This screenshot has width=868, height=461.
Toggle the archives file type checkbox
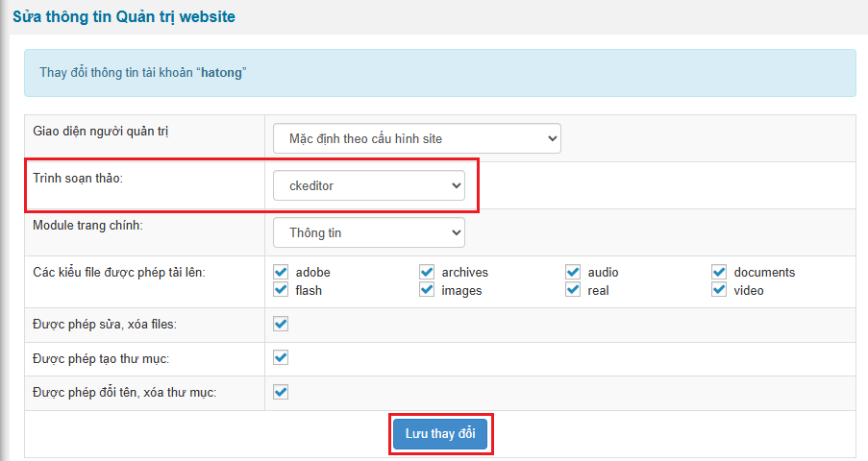coord(427,272)
